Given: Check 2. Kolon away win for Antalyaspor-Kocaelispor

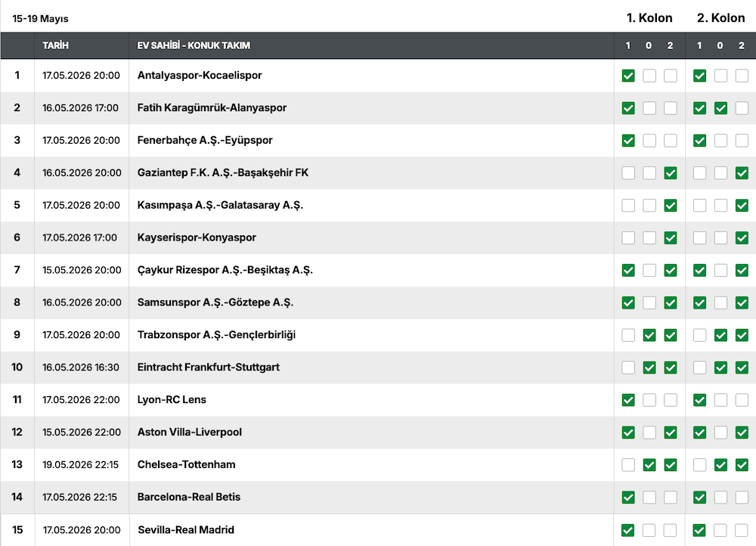Looking at the screenshot, I should click(x=742, y=76).
